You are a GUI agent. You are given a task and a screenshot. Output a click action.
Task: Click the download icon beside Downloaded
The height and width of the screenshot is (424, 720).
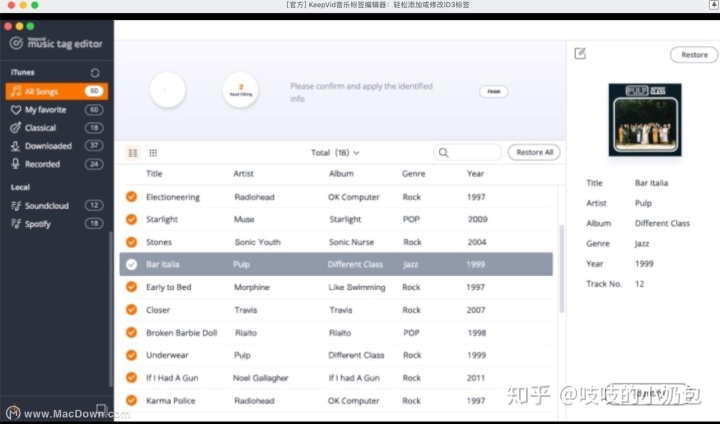[16, 146]
